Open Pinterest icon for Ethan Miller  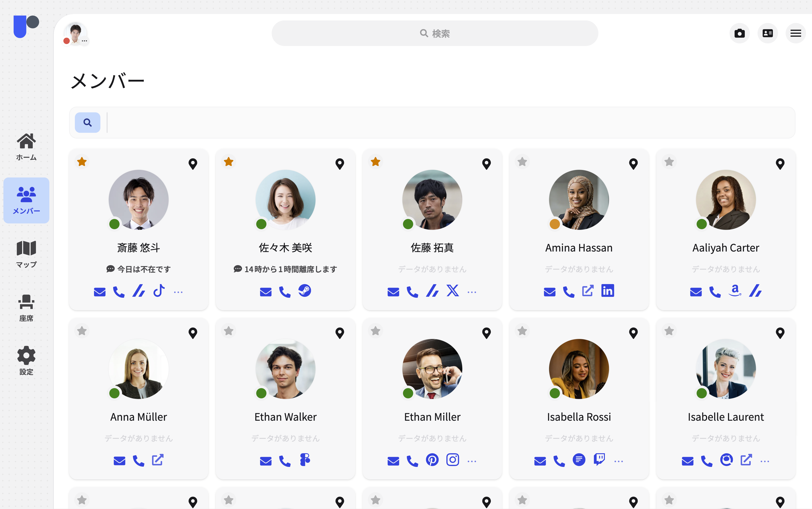[432, 460]
